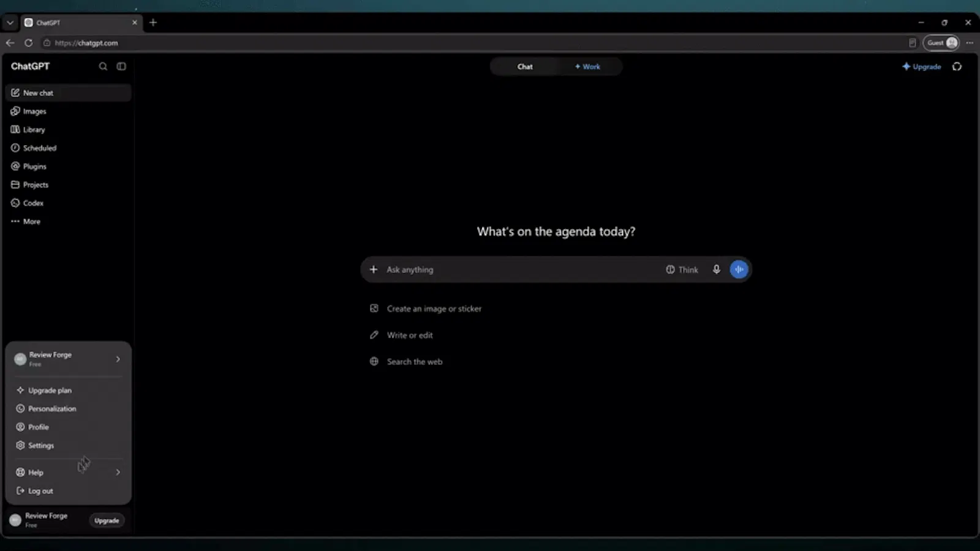Click the Upgrade button beside Review Forge
This screenshot has height=551, width=980.
[107, 520]
